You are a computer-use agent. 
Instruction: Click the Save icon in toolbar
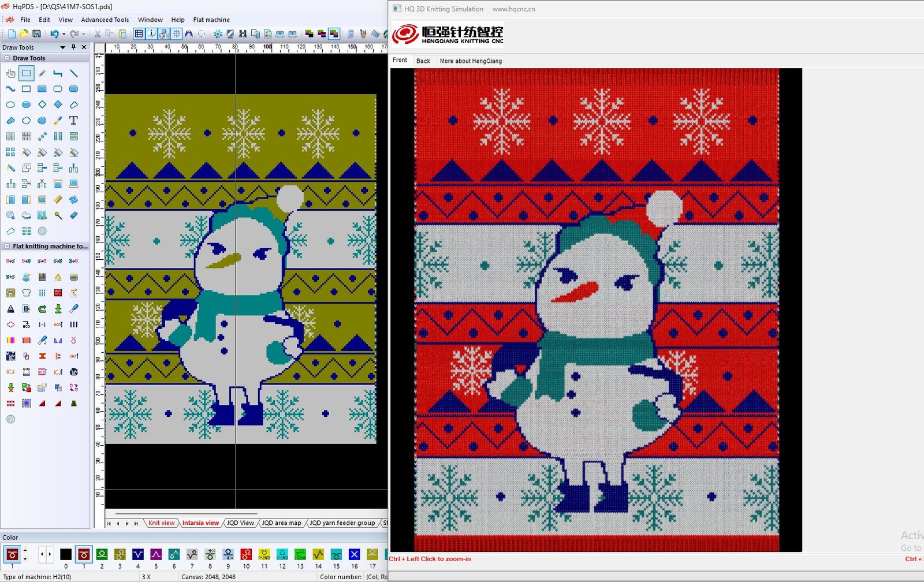[x=36, y=34]
